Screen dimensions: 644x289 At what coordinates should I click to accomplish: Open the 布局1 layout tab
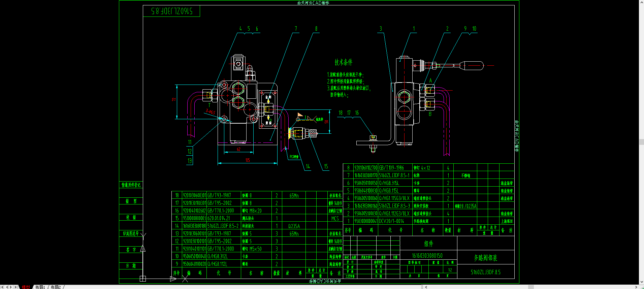click(40, 287)
